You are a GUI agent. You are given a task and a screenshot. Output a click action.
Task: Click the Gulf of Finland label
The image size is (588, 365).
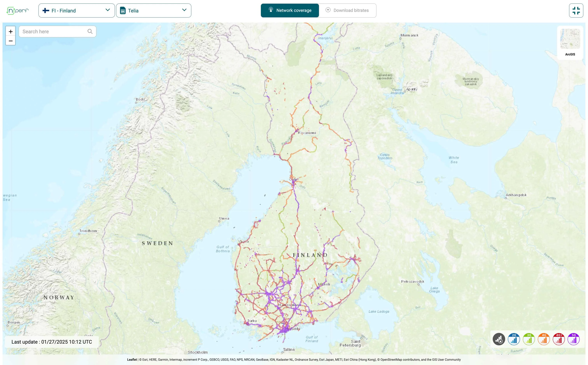click(x=312, y=339)
